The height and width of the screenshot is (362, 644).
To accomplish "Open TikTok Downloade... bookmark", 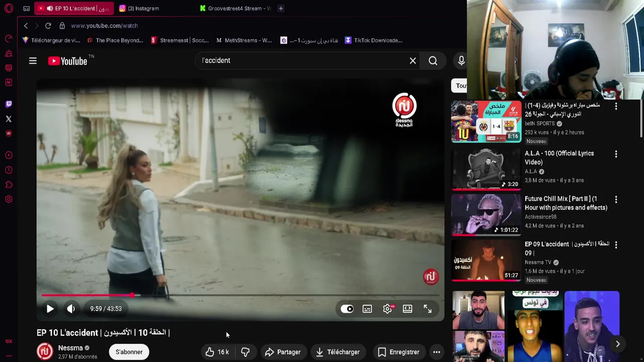I will pos(373,40).
